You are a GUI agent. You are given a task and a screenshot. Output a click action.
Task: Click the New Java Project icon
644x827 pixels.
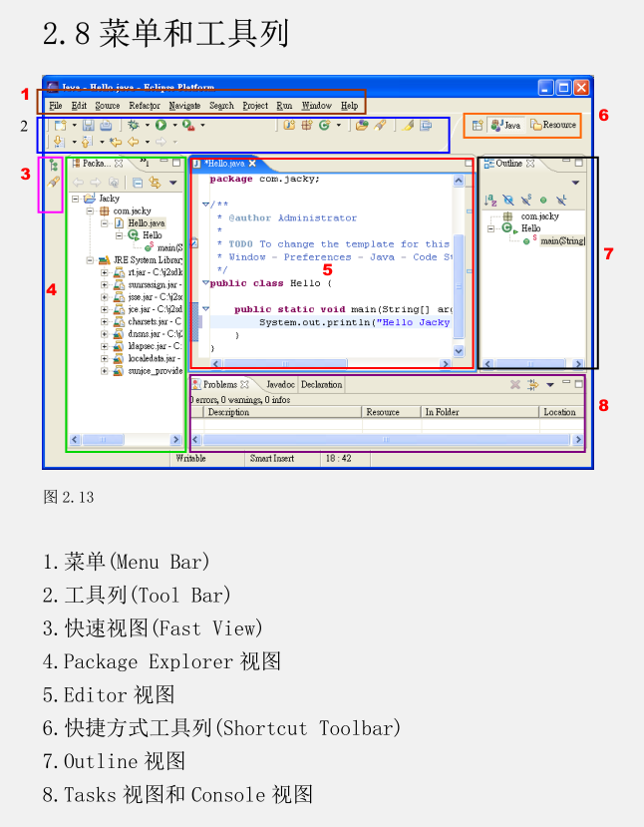coord(289,125)
